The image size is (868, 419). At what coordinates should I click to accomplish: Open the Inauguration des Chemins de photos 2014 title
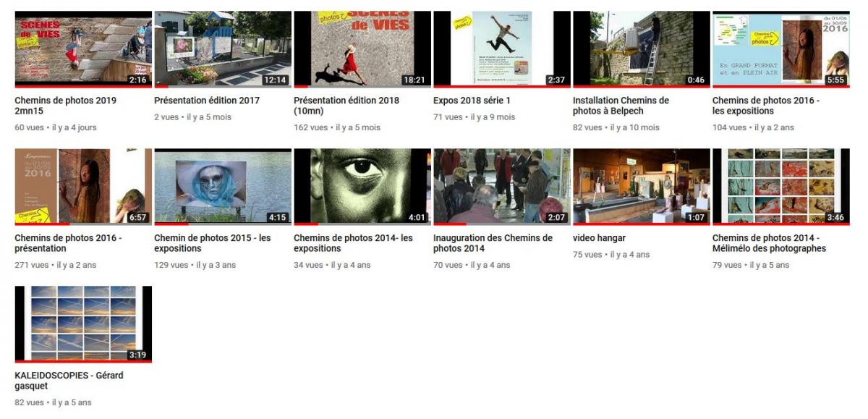(493, 243)
